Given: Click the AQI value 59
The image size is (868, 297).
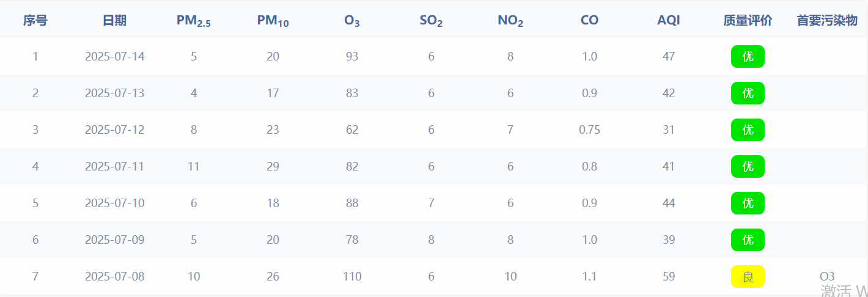Looking at the screenshot, I should click(x=669, y=276).
